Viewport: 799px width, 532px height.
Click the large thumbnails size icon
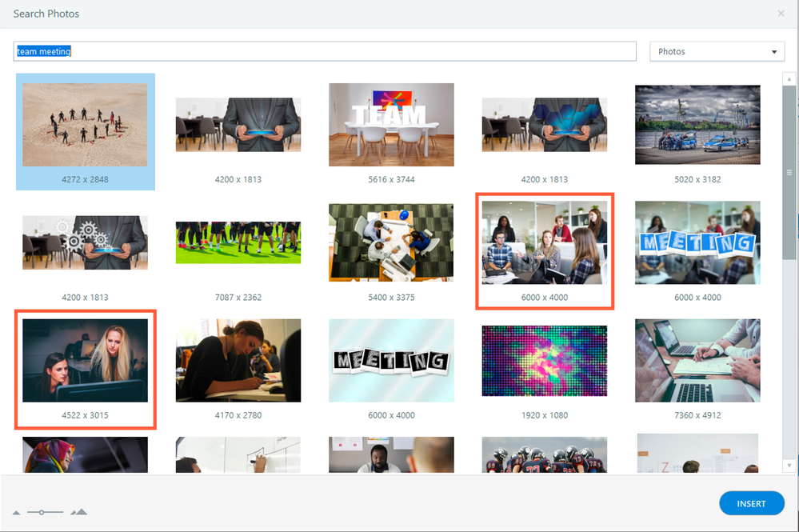(79, 512)
